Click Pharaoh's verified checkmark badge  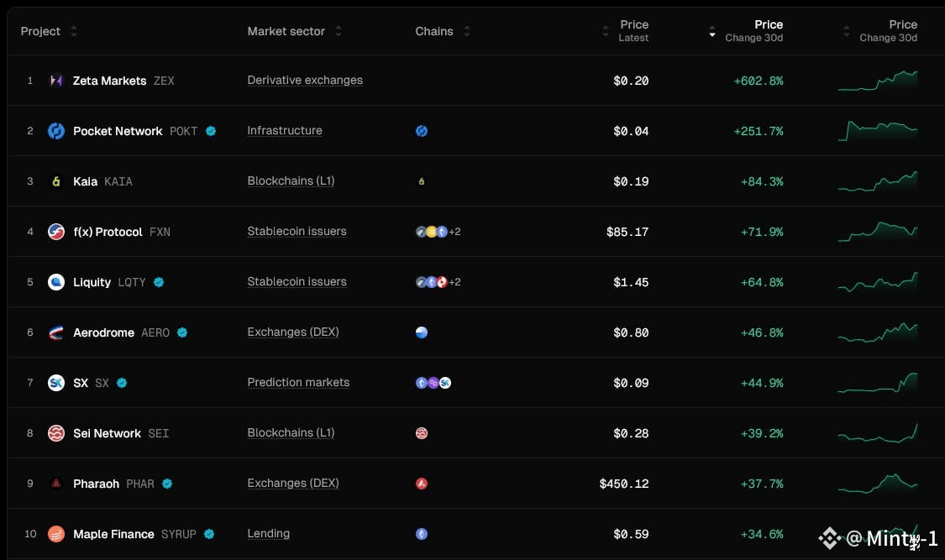pos(167,484)
